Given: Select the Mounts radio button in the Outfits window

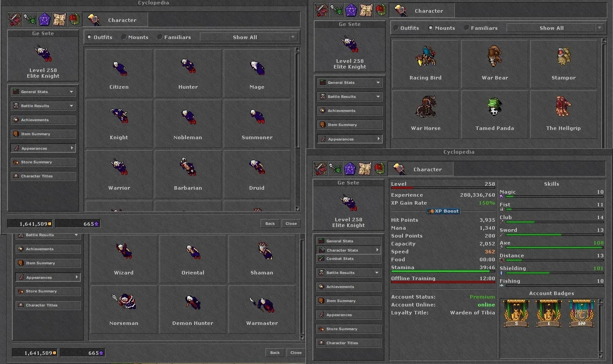Looking at the screenshot, I should coord(124,37).
